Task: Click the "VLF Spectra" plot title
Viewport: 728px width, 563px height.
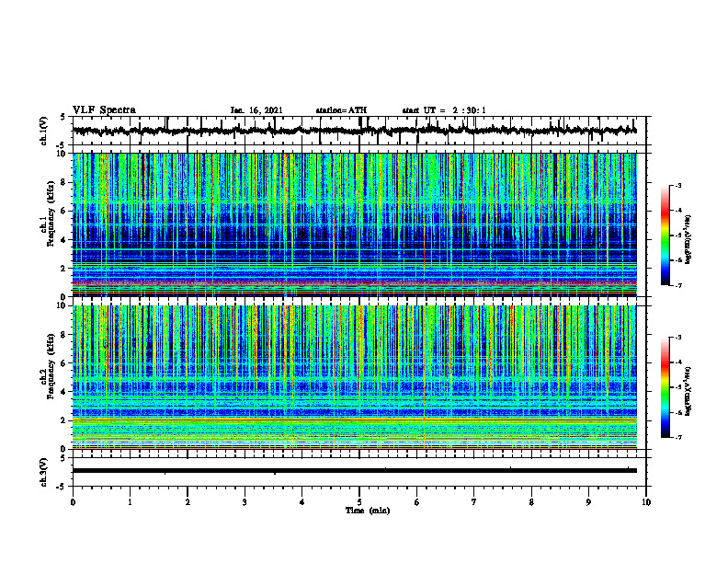Action: coord(104,110)
